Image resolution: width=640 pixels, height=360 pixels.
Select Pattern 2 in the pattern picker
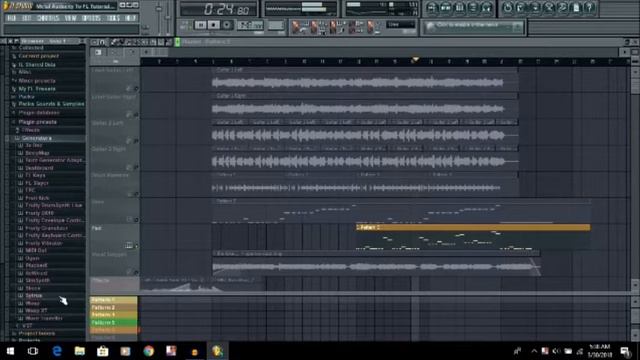pyautogui.click(x=113, y=307)
